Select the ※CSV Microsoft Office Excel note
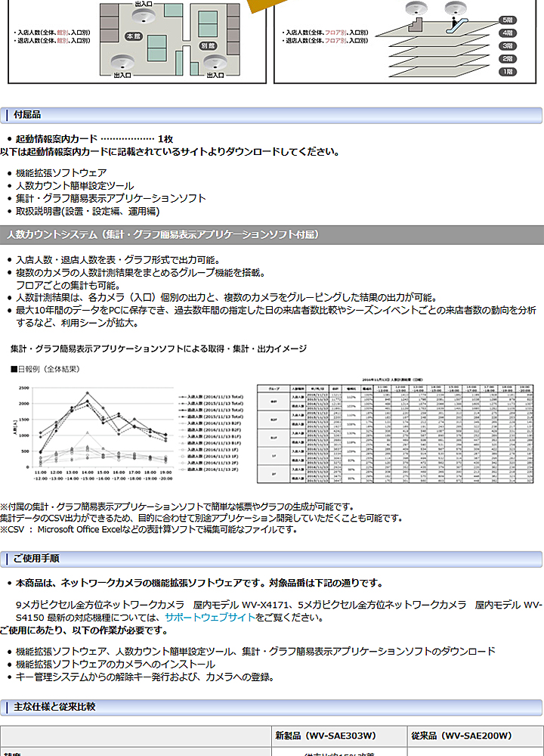 tap(149, 529)
